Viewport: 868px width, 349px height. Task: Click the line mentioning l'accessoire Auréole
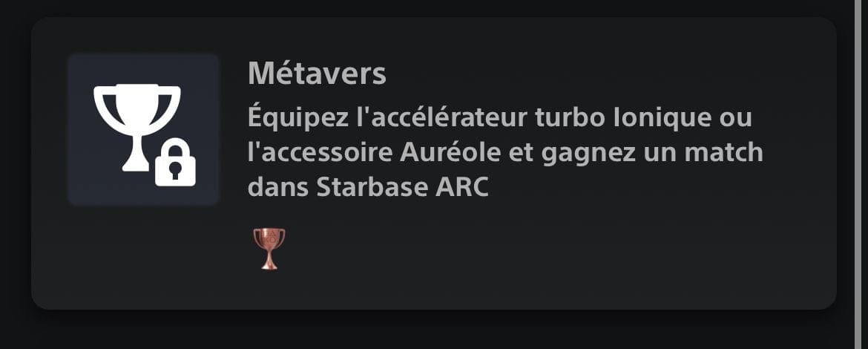tap(505, 154)
